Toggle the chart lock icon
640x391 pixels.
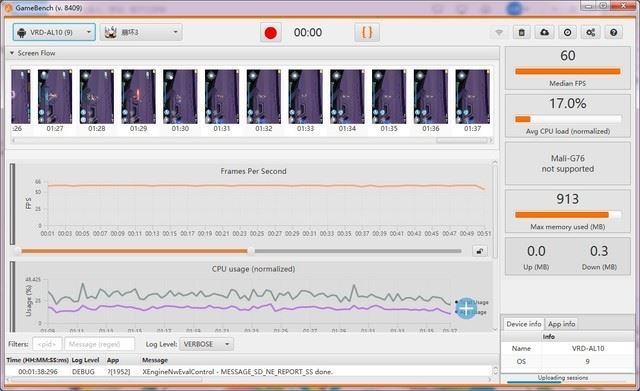(x=480, y=251)
